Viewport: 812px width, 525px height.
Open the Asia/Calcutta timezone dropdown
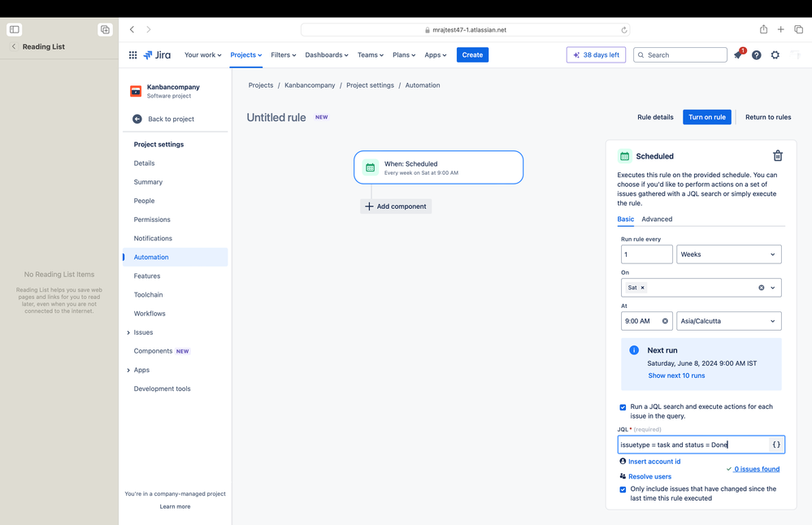click(728, 321)
